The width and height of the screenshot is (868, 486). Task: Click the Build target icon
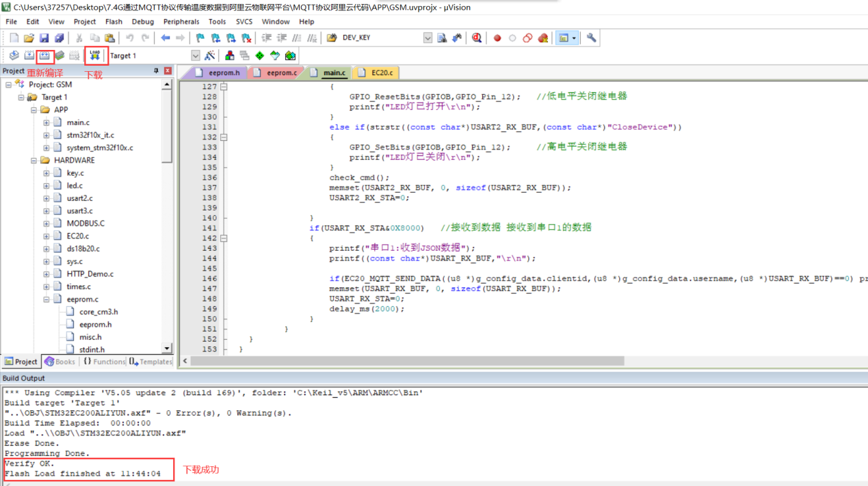pos(29,55)
